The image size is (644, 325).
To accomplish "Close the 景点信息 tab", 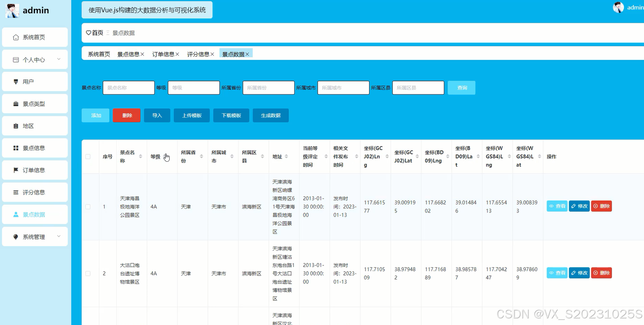I will pyautogui.click(x=142, y=54).
